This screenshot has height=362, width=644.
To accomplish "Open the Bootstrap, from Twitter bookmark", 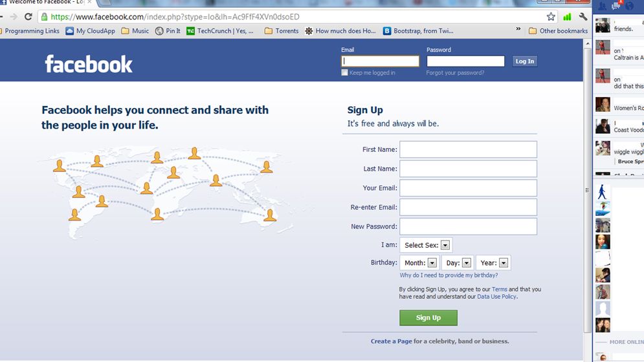I will 418,31.
